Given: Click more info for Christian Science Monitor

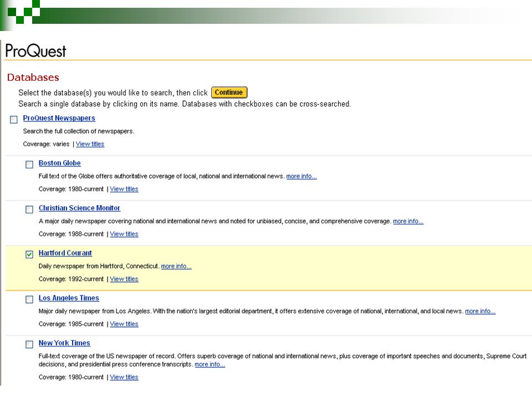Looking at the screenshot, I should 408,221.
